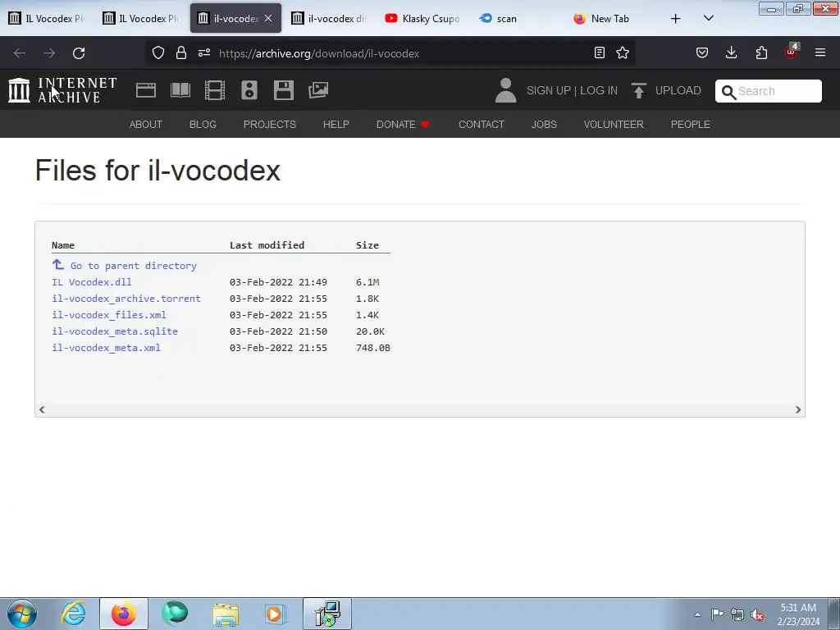Open the Video film strip icon
This screenshot has width=840, height=630.
point(215,90)
